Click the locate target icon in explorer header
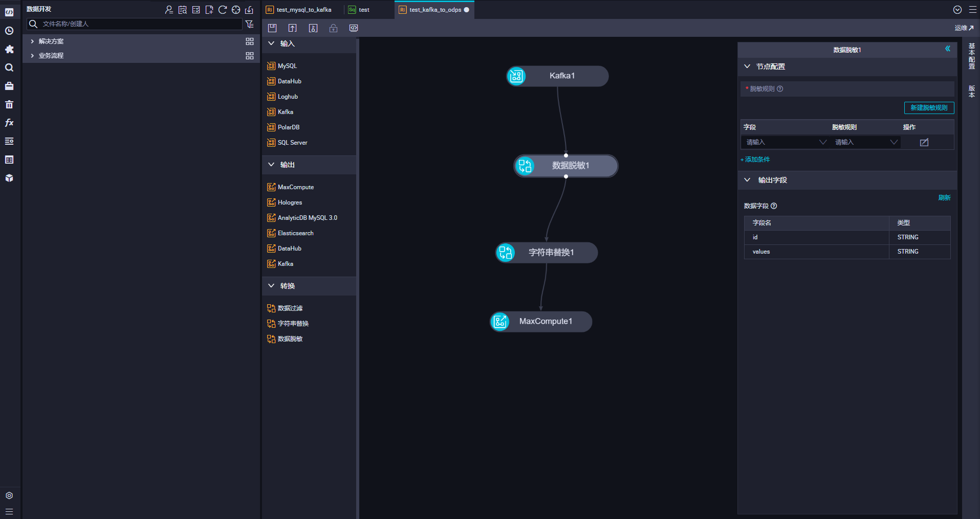The width and height of the screenshot is (980, 519). 236,10
